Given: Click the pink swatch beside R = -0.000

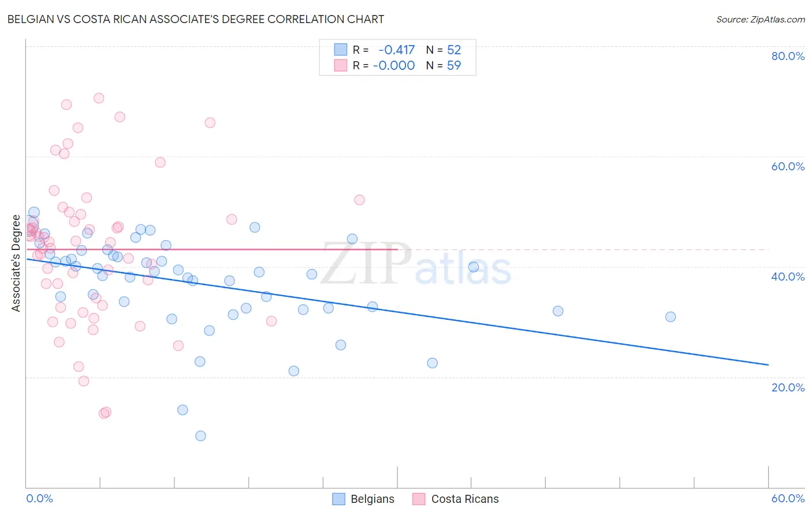Looking at the screenshot, I should (x=341, y=65).
